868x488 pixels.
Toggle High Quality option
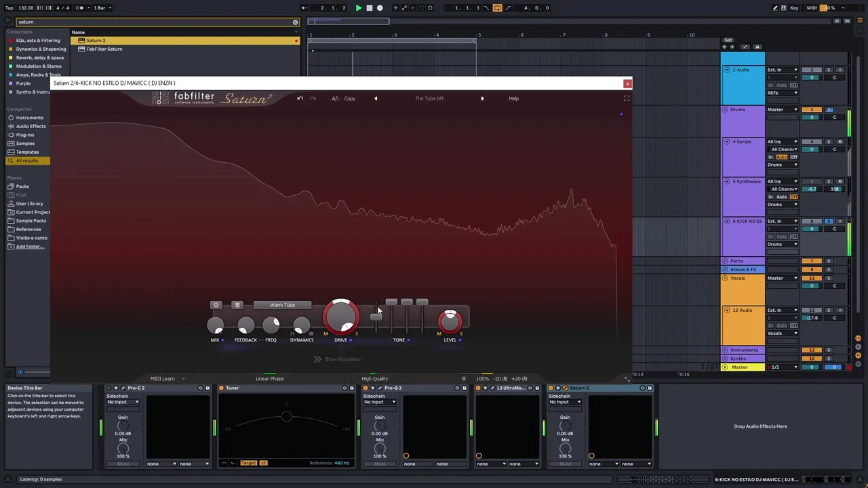[374, 379]
